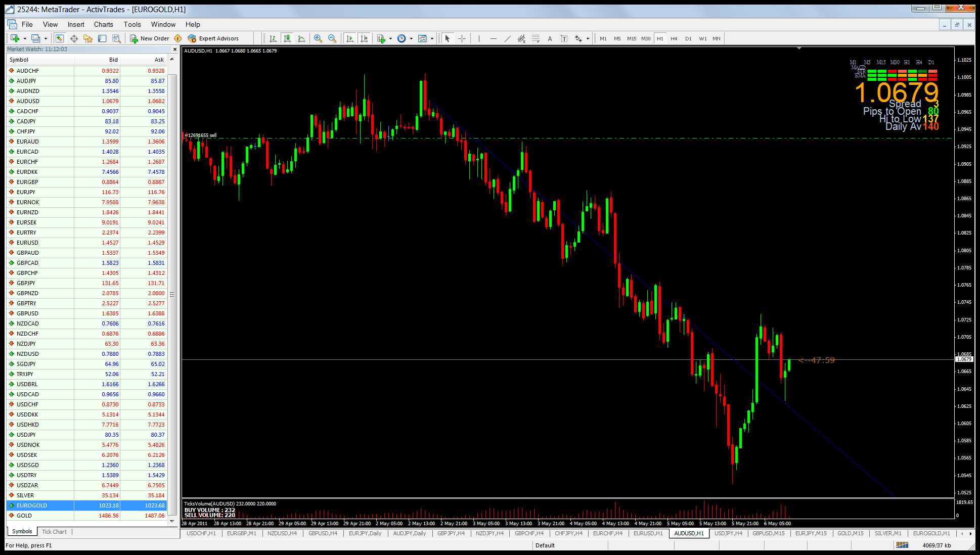
Task: Select the H4 timeframe button
Action: pyautogui.click(x=674, y=38)
